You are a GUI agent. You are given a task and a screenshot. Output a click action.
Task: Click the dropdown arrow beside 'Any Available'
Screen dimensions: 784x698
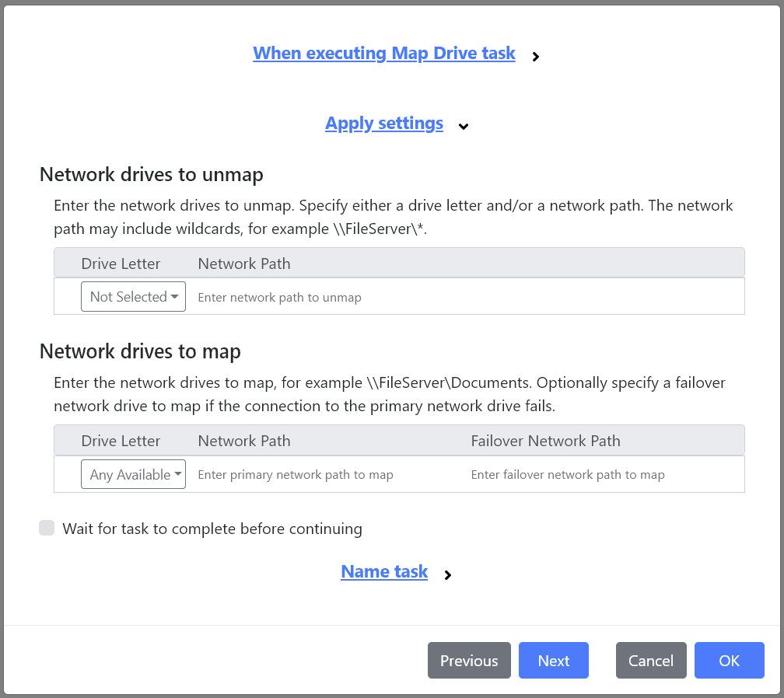(177, 474)
